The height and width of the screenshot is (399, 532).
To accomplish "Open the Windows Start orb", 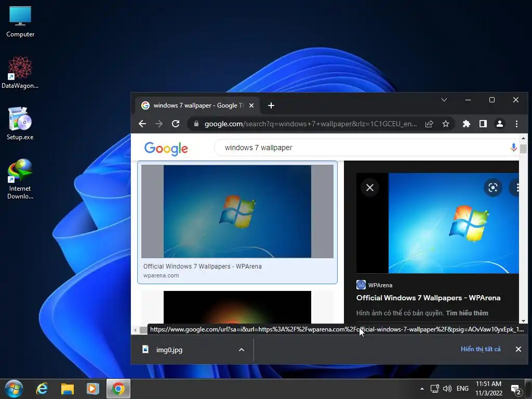I will (x=14, y=389).
